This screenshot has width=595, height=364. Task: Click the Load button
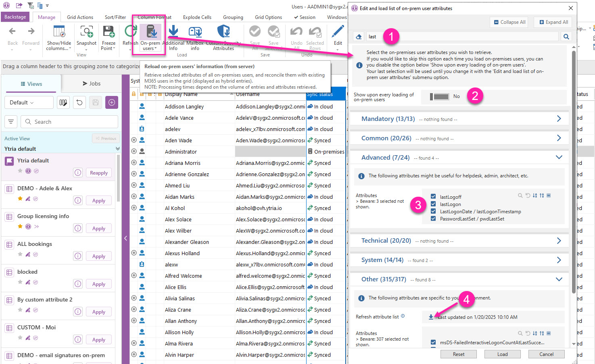point(502,354)
